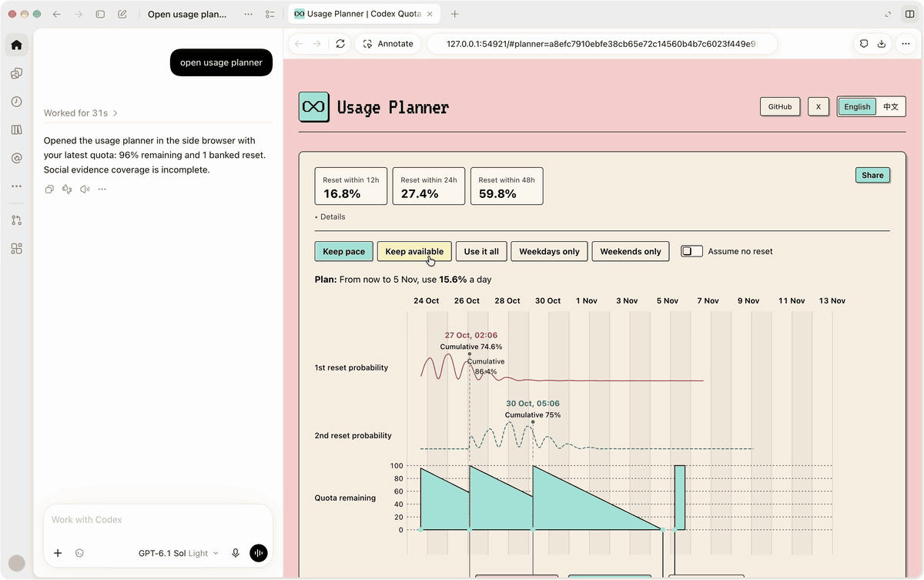The width and height of the screenshot is (924, 580).
Task: Open the GitHub link button
Action: click(780, 107)
